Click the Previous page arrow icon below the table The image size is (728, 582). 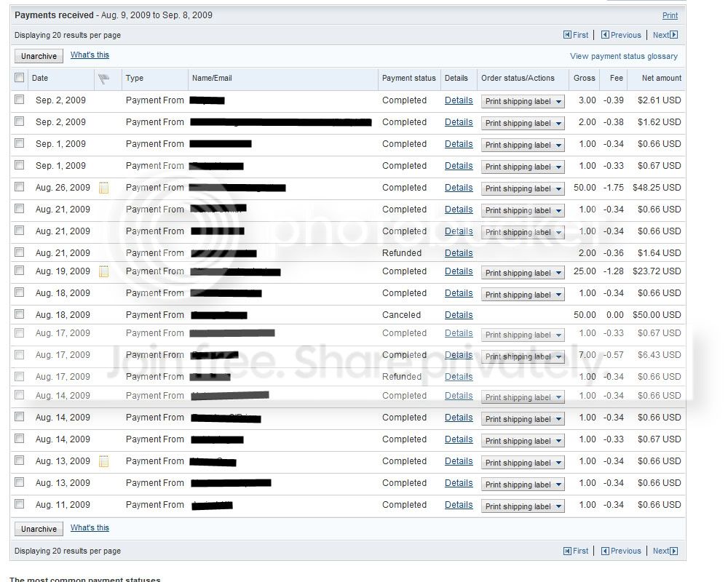pyautogui.click(x=605, y=551)
